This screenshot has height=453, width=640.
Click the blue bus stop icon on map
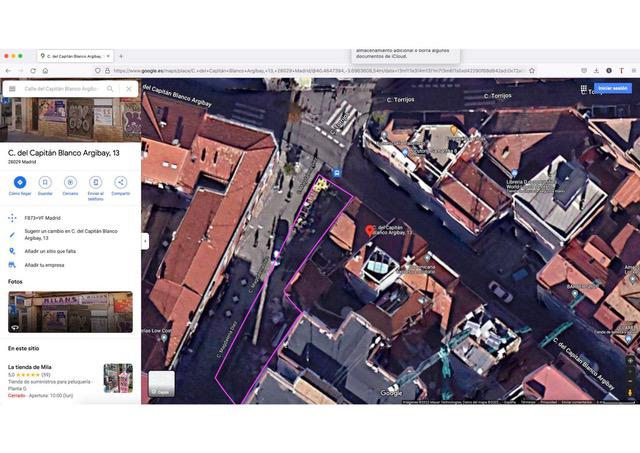[337, 173]
